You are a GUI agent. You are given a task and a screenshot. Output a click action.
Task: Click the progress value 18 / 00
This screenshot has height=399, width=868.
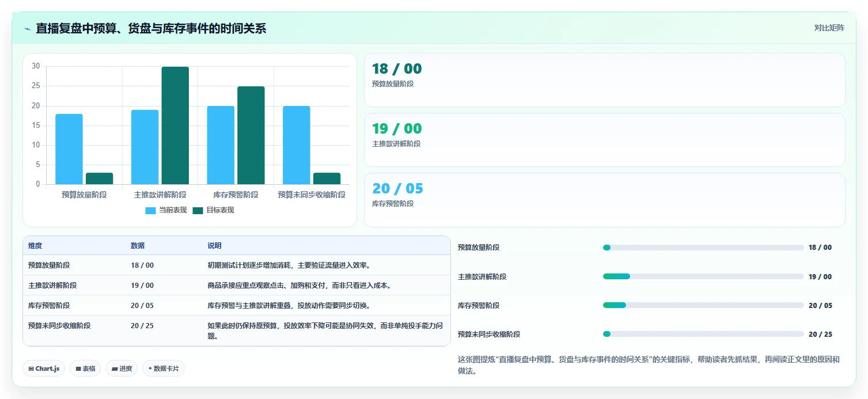820,248
